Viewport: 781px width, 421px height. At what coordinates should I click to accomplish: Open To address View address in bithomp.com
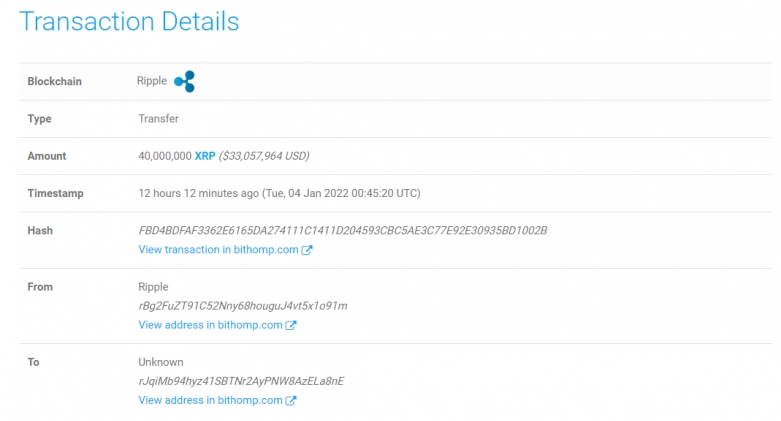point(210,400)
